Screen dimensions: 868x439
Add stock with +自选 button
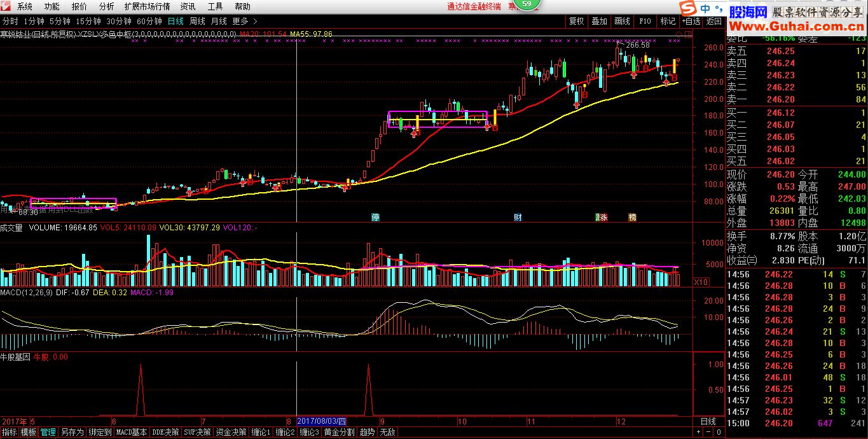coord(691,21)
